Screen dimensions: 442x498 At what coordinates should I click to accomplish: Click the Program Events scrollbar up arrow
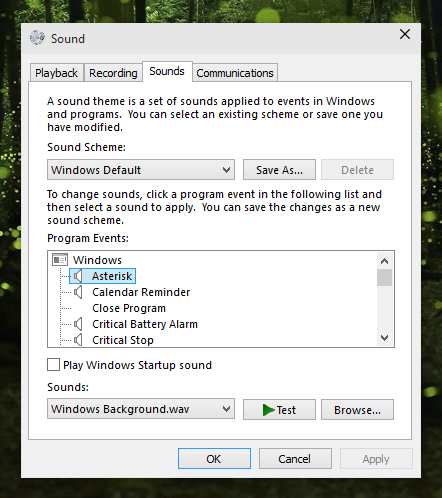384,261
